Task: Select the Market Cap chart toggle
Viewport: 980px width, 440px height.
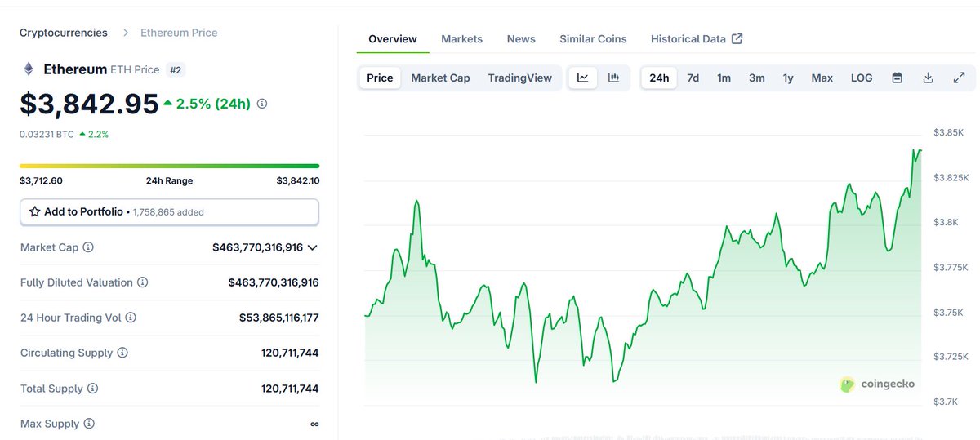Action: coord(440,78)
